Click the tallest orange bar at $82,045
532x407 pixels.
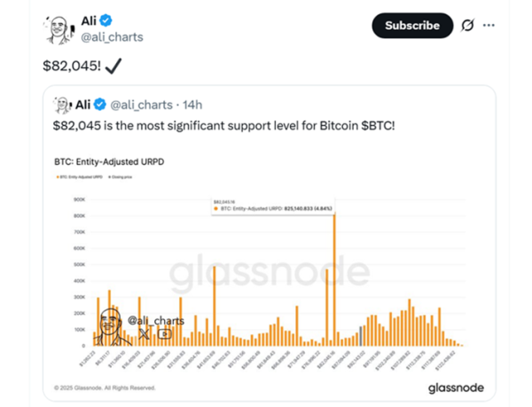(334, 284)
